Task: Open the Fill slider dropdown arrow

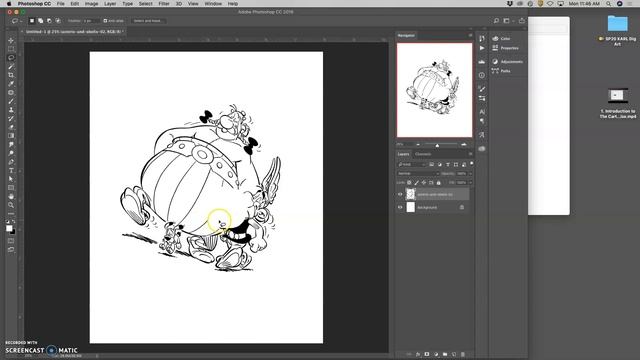Action: (470, 183)
